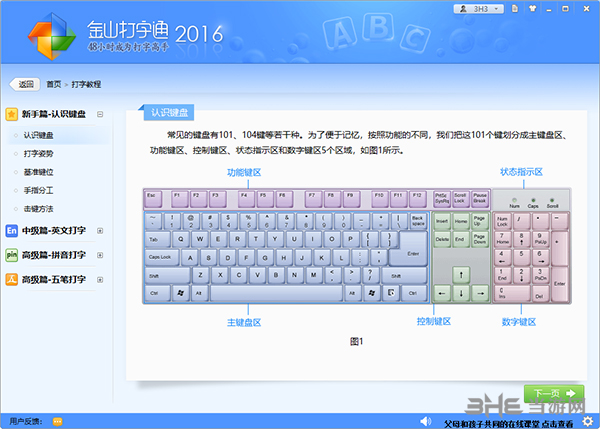
Task: Open 高级篇-拼音打字 chapter title
Action: pos(54,255)
